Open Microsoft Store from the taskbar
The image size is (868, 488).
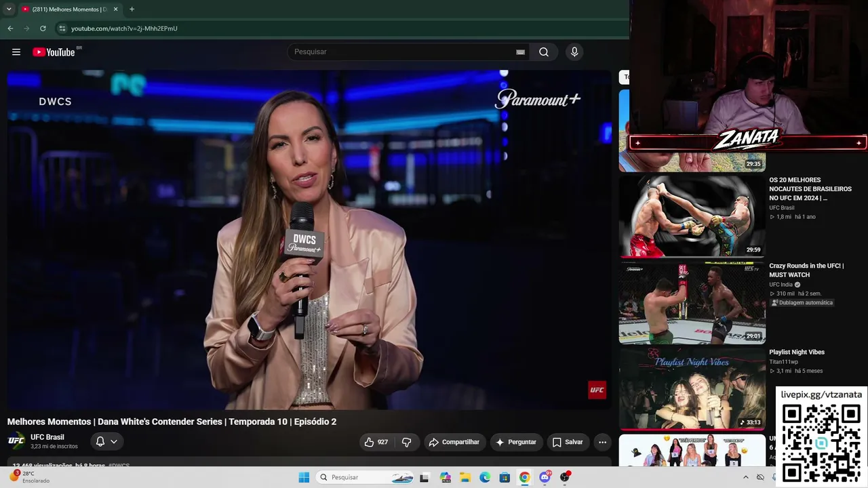point(505,477)
